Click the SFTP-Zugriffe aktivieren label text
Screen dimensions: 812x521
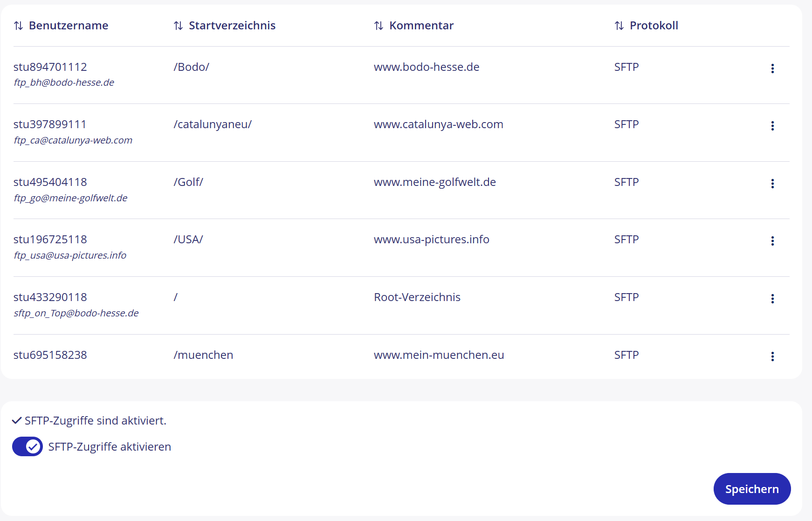point(110,447)
